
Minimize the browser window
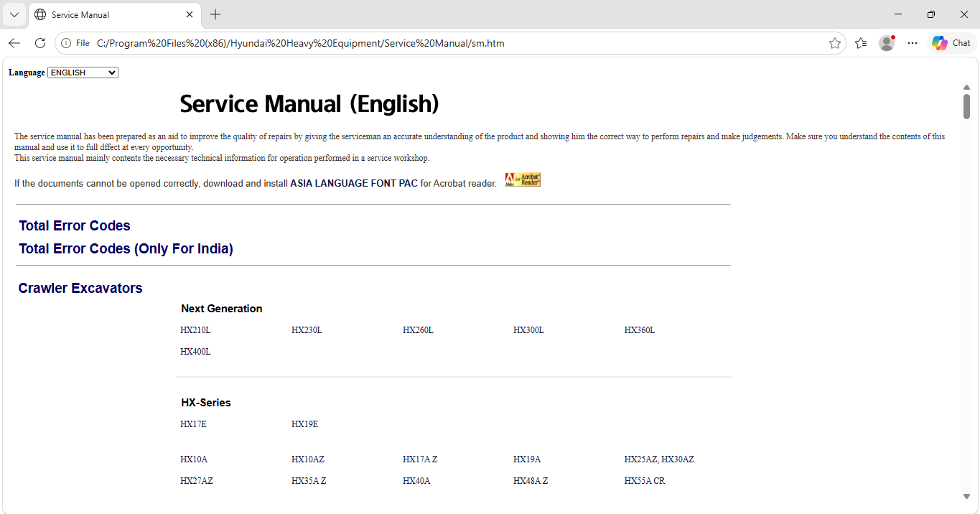point(898,14)
